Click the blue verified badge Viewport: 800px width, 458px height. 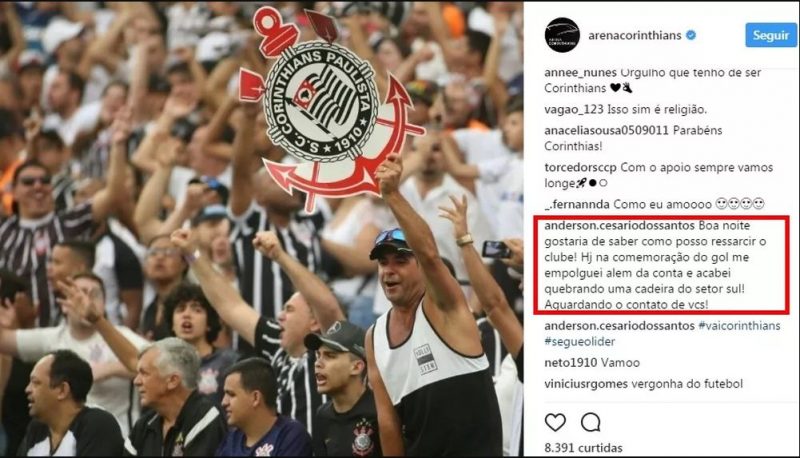pyautogui.click(x=691, y=35)
